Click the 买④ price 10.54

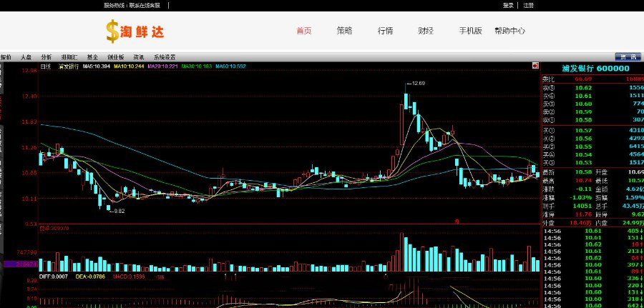coord(583,155)
